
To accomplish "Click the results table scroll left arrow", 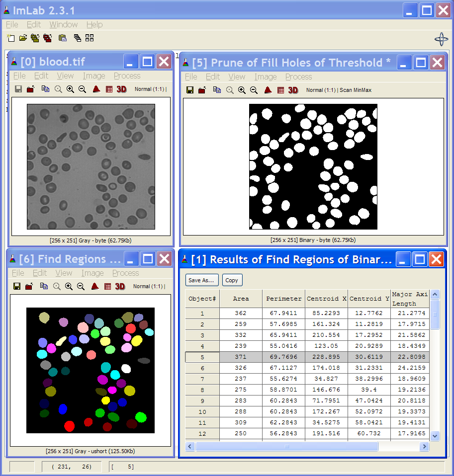I will (190, 446).
